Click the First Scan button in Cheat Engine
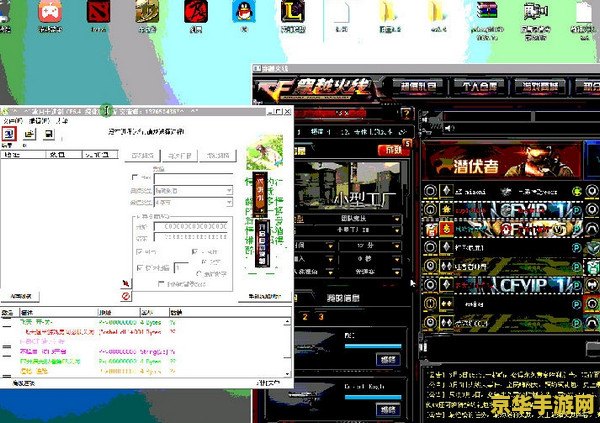This screenshot has height=423, width=600. pyautogui.click(x=143, y=155)
